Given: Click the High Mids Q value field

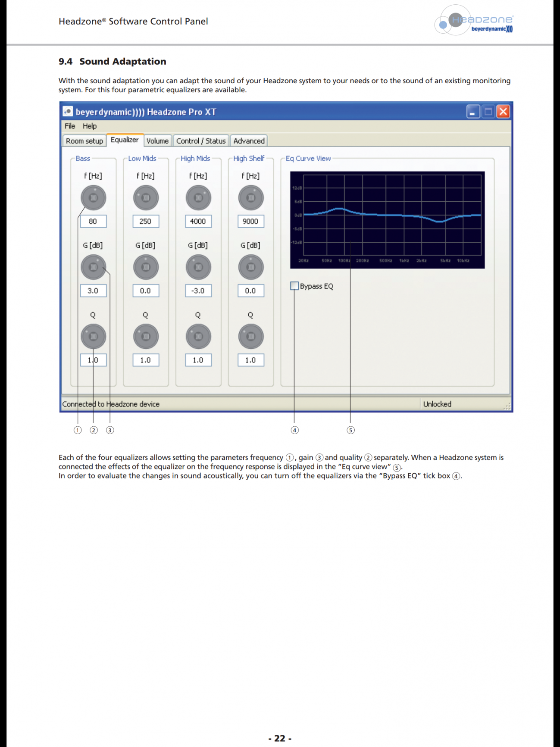Looking at the screenshot, I should 198,360.
